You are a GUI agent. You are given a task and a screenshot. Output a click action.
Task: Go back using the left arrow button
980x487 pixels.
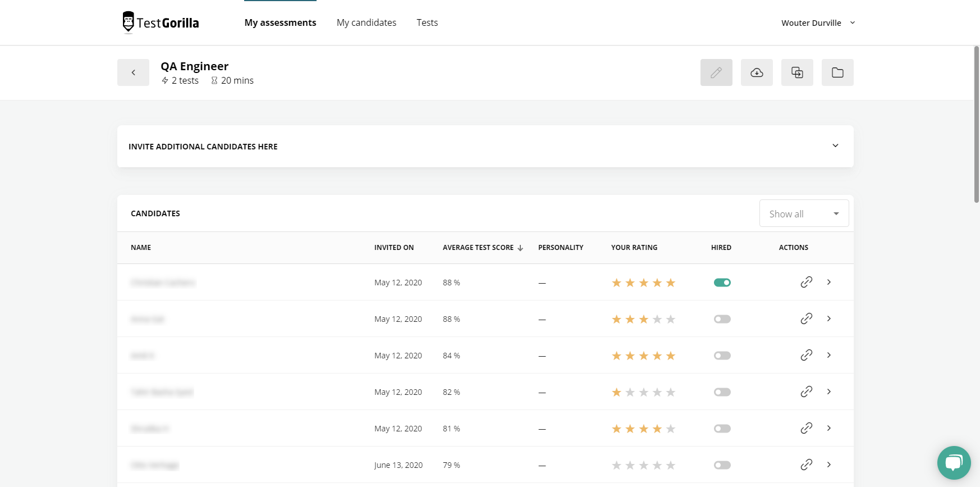pos(133,72)
